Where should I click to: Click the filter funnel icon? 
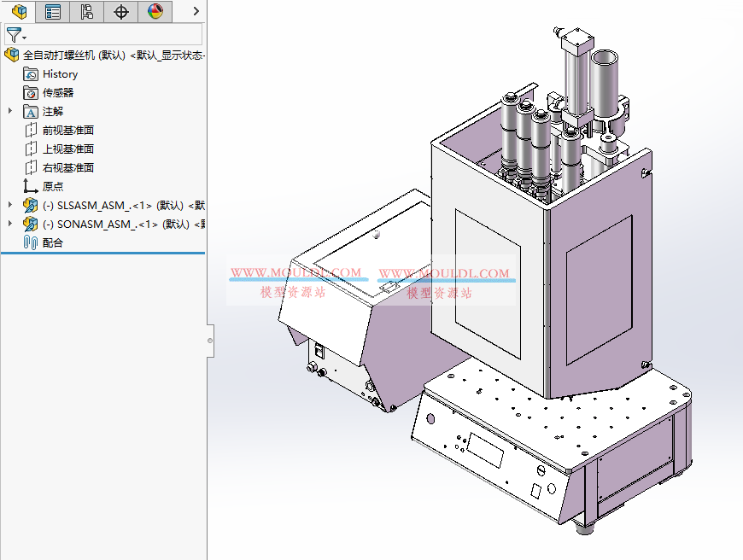(13, 34)
